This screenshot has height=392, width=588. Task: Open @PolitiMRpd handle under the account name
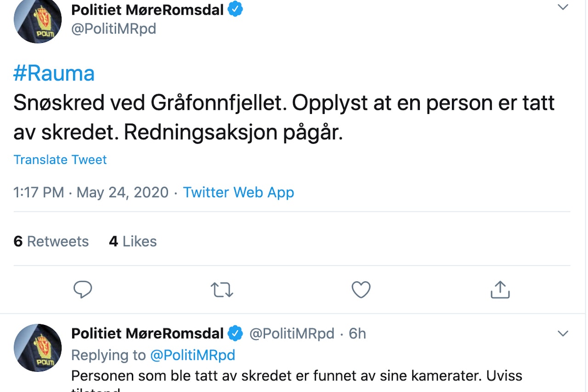(114, 28)
